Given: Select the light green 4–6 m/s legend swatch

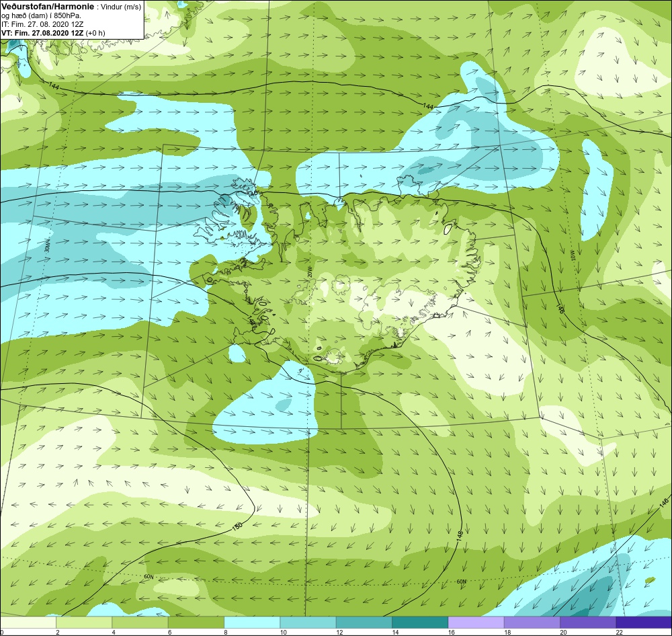Looking at the screenshot, I should point(140,623).
